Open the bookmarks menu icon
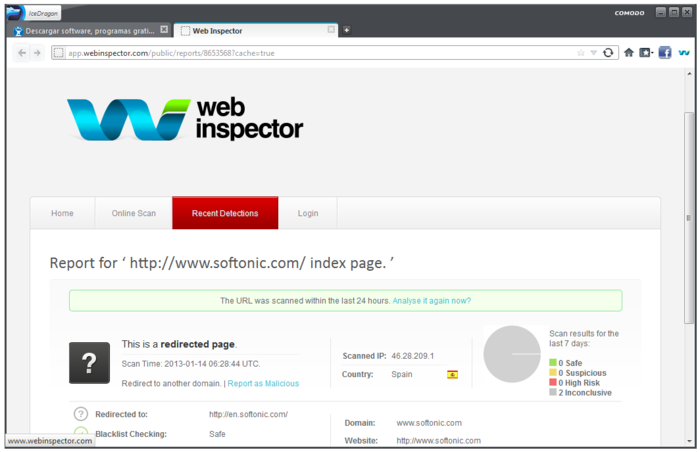700x452 pixels. [x=646, y=53]
